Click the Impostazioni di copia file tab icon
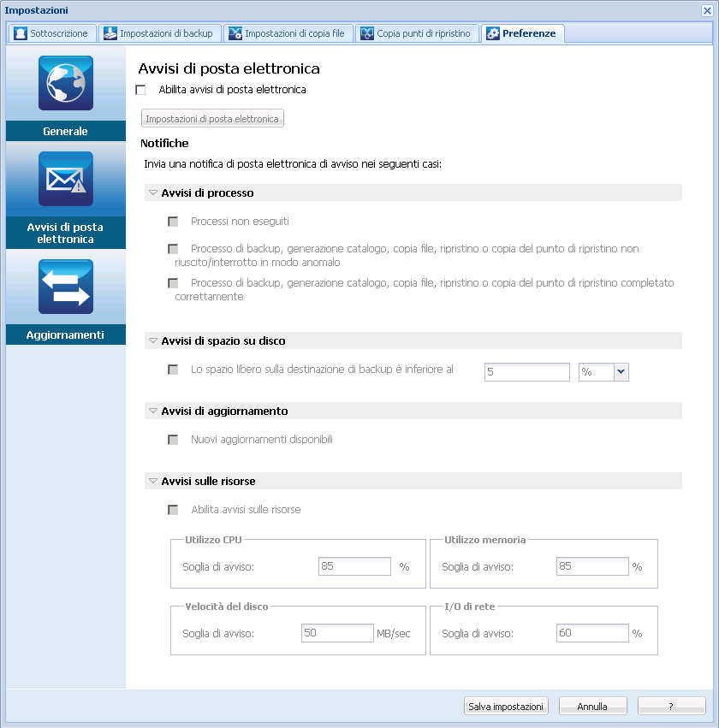719x728 pixels. point(235,33)
